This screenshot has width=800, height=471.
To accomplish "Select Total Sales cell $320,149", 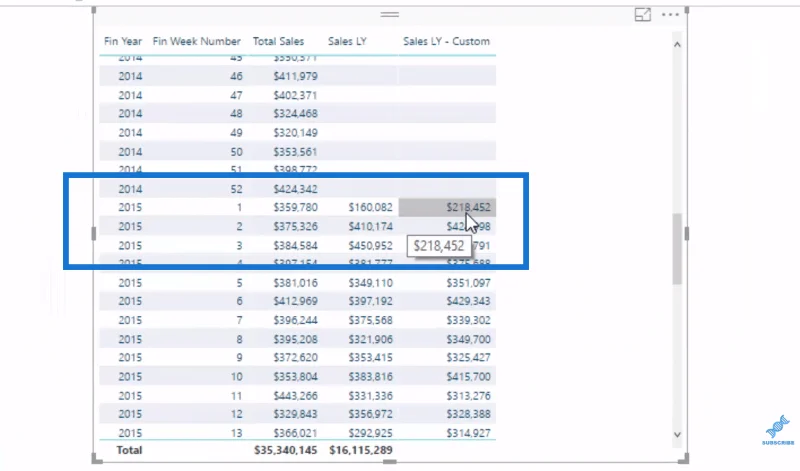I will pyautogui.click(x=295, y=133).
